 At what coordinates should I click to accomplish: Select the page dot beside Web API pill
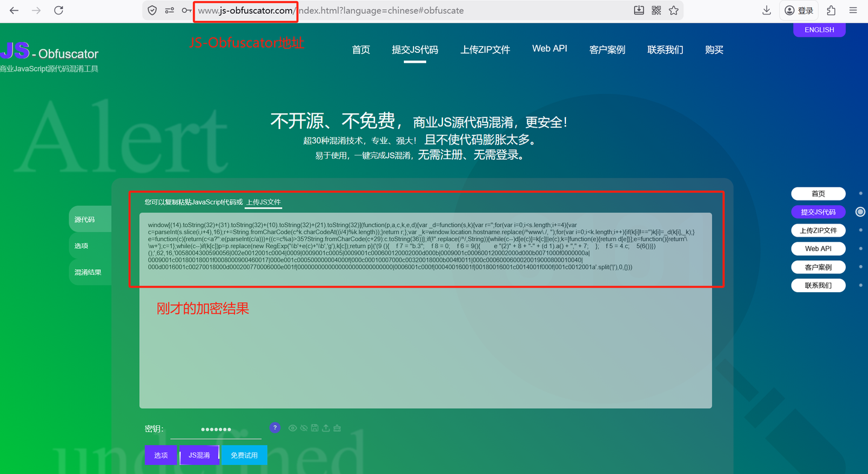(x=860, y=248)
